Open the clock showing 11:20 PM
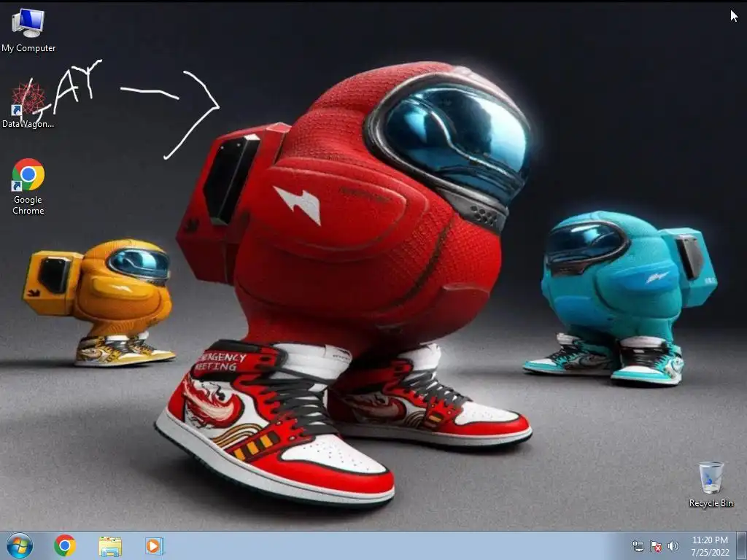 pos(710,546)
